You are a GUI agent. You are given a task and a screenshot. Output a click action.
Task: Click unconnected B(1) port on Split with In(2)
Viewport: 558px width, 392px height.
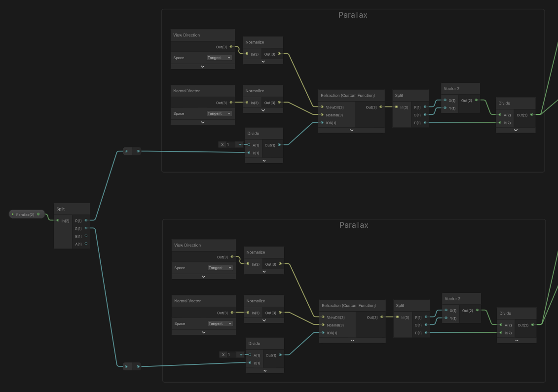tap(86, 236)
